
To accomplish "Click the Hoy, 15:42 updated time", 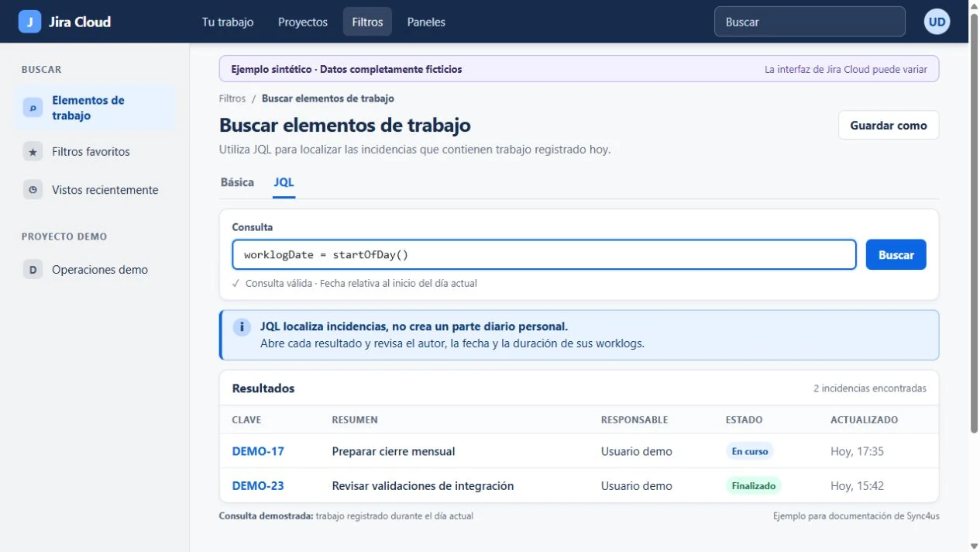I will [857, 486].
